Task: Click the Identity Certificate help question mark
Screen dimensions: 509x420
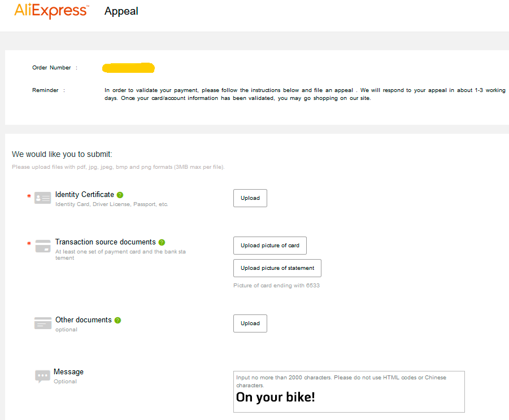Action: (120, 195)
